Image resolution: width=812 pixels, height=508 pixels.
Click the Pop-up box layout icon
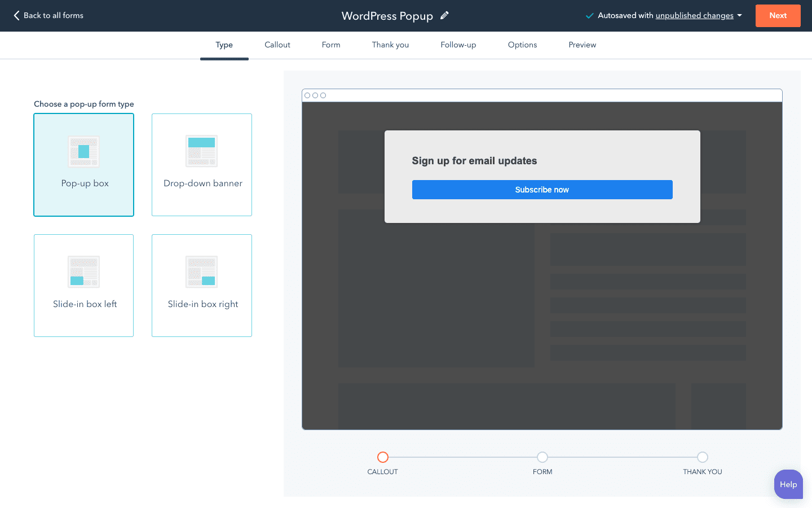[83, 151]
